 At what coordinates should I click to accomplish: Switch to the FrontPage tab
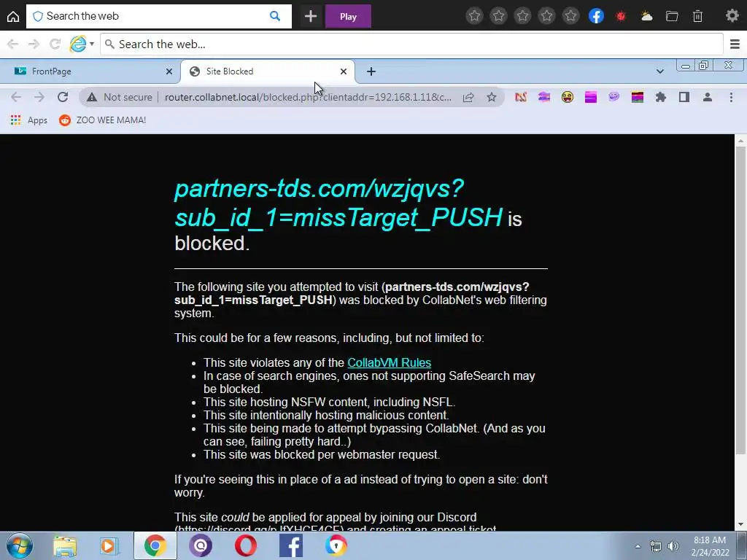[90, 71]
